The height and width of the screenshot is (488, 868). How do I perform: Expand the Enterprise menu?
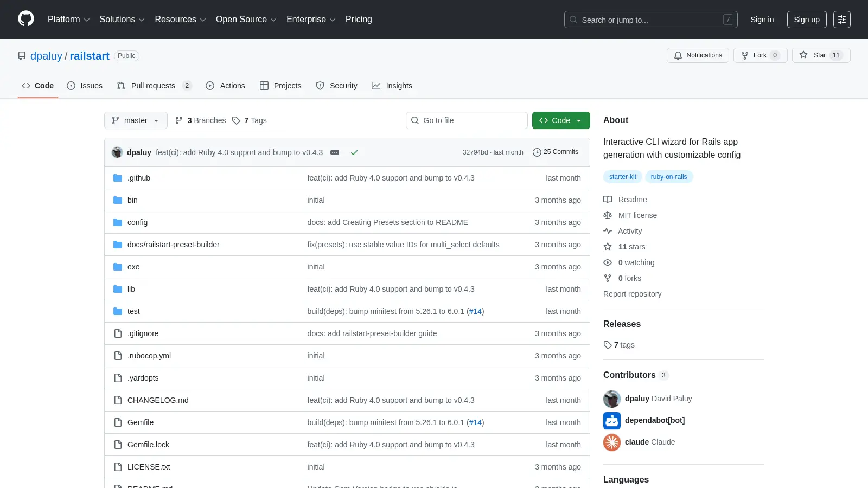pos(311,20)
